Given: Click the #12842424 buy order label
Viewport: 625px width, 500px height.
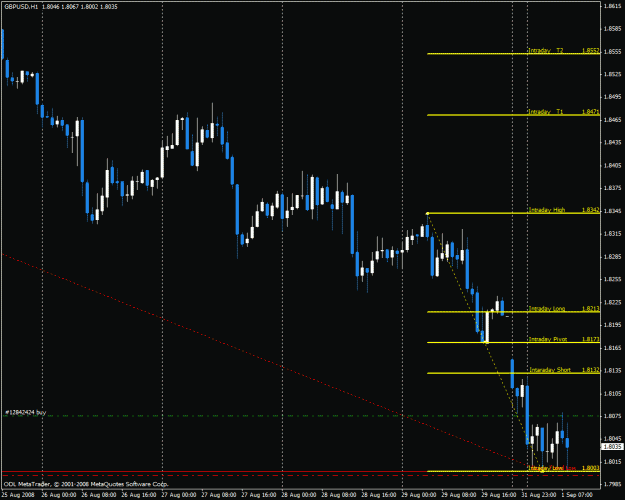Looking at the screenshot, I should click(26, 412).
